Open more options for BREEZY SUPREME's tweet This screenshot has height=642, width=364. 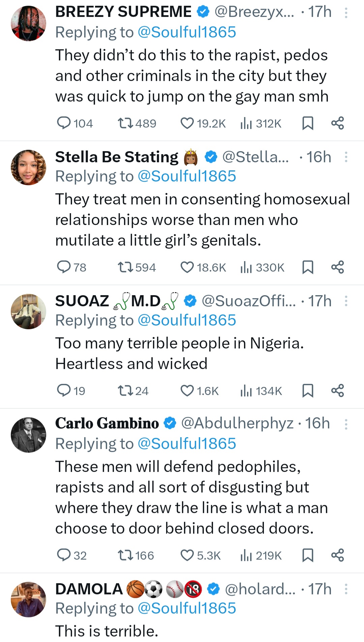pos(346,13)
